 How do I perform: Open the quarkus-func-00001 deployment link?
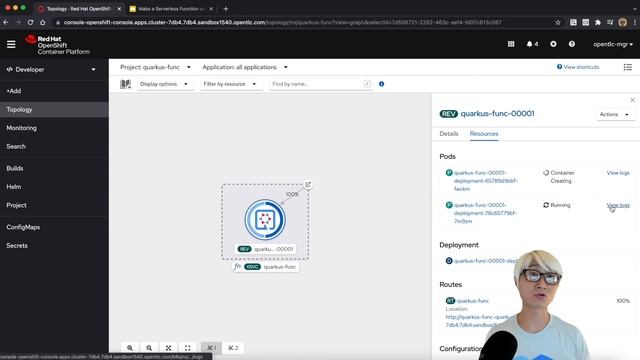click(x=486, y=261)
